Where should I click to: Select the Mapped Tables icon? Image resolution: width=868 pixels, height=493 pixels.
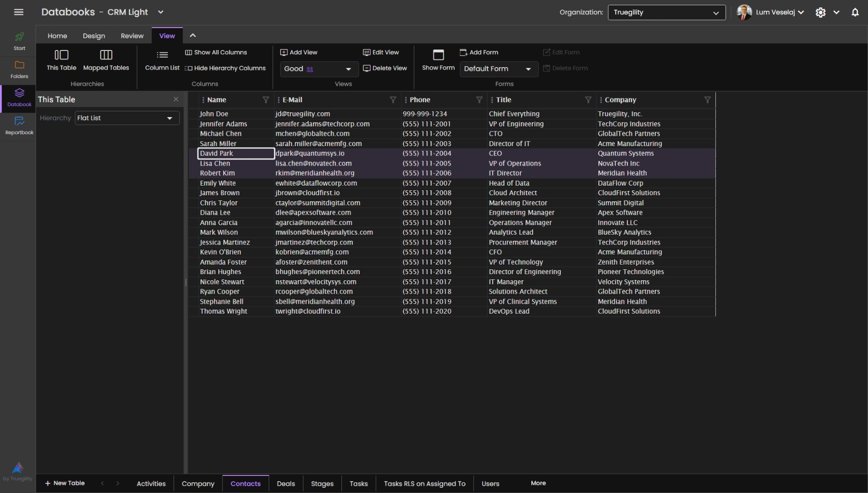(x=106, y=55)
